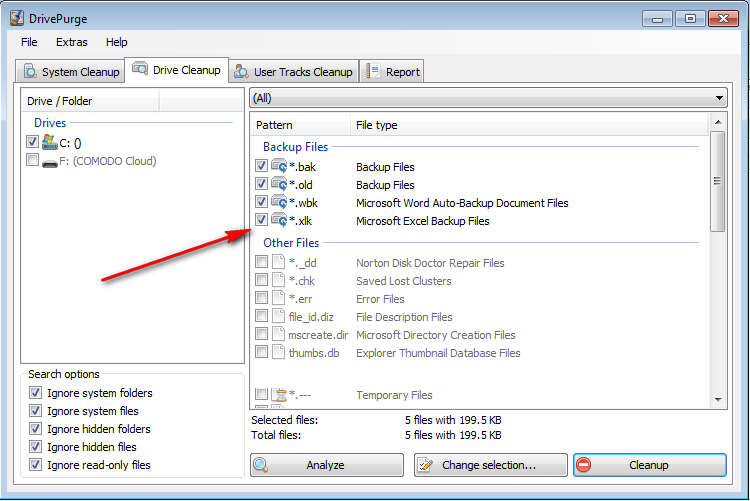750x501 pixels.
Task: Check the *._dd Norton Disk Doctor checkbox
Action: (261, 262)
